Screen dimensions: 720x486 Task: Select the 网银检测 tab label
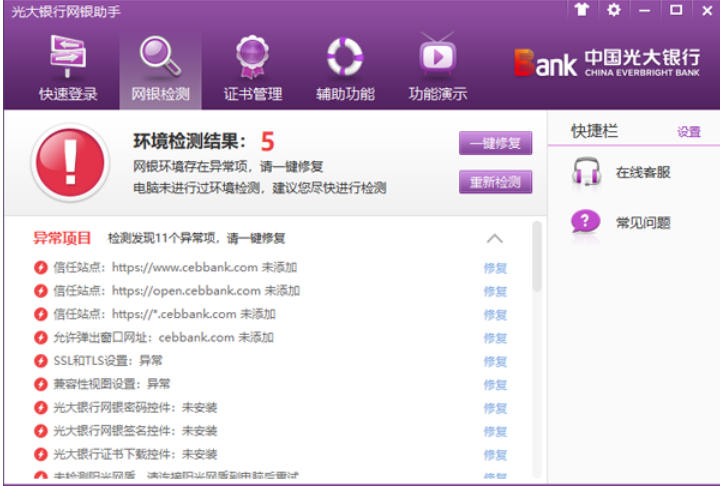tap(160, 94)
